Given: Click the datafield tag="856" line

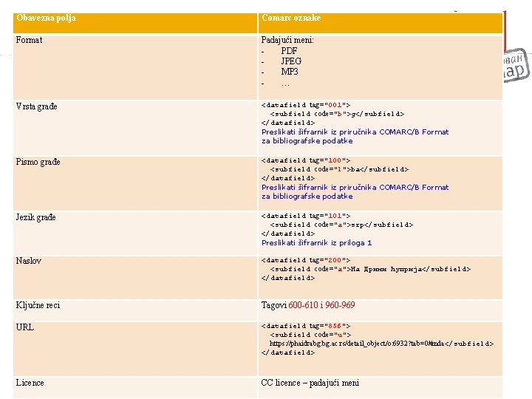Looking at the screenshot, I should pos(306,326).
